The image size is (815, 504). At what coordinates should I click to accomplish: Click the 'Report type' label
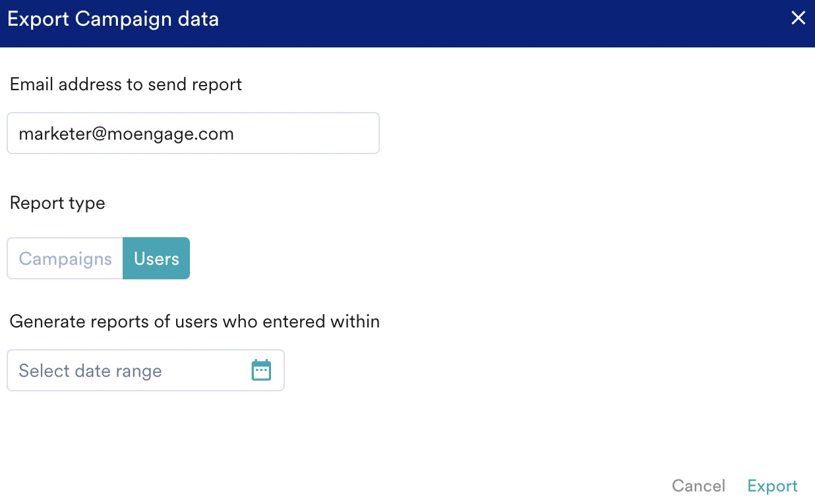click(x=57, y=203)
